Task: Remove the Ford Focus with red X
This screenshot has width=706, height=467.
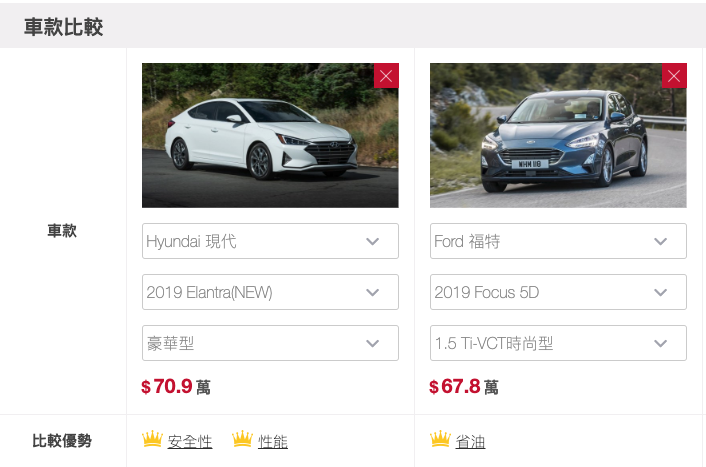Action: tap(674, 76)
